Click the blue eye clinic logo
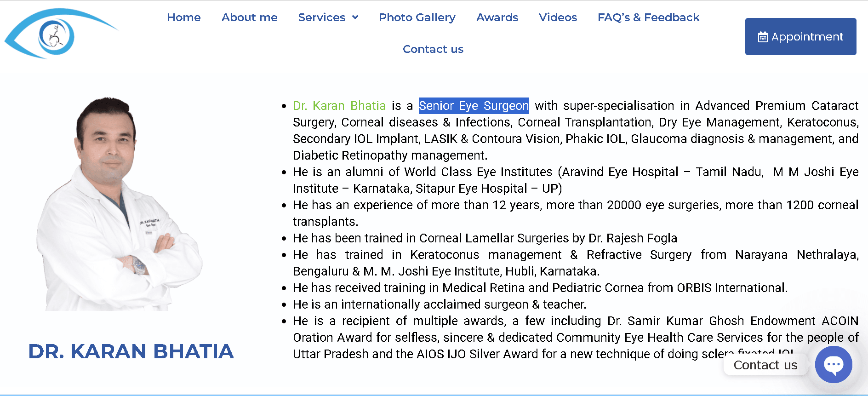The width and height of the screenshot is (868, 396). pos(57,34)
